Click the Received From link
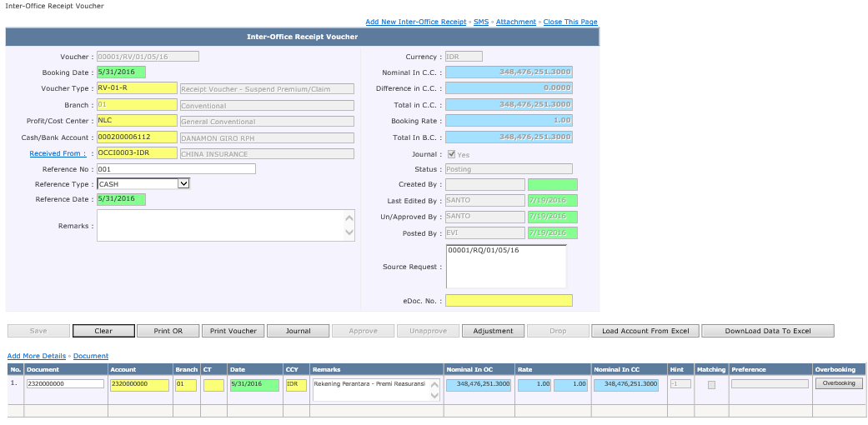Image resolution: width=868 pixels, height=425 pixels. [58, 153]
